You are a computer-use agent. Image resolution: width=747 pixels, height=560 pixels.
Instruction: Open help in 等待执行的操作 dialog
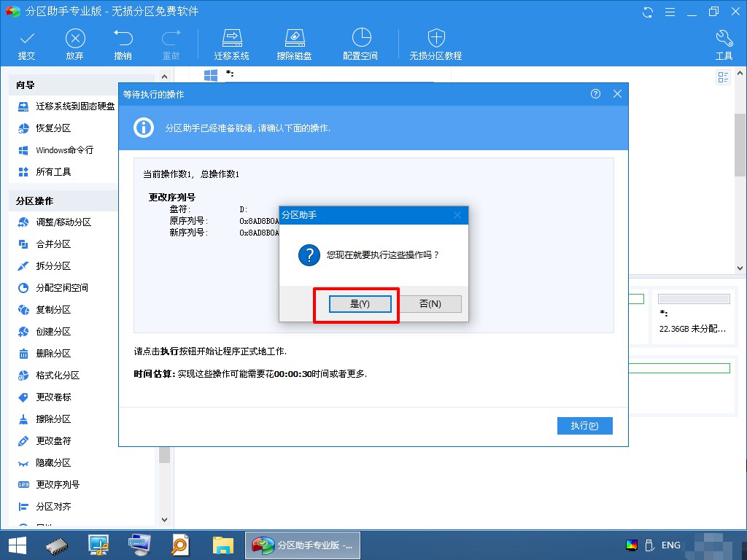tap(595, 94)
